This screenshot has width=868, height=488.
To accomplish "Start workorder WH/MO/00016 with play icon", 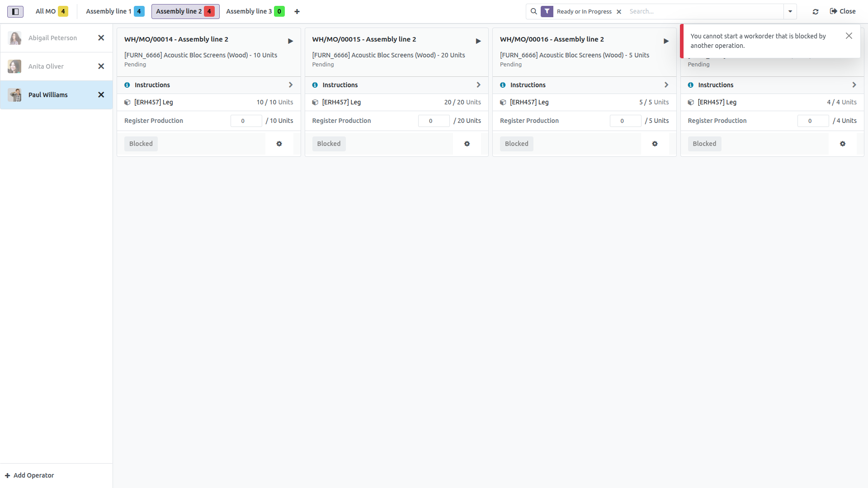I will click(666, 41).
